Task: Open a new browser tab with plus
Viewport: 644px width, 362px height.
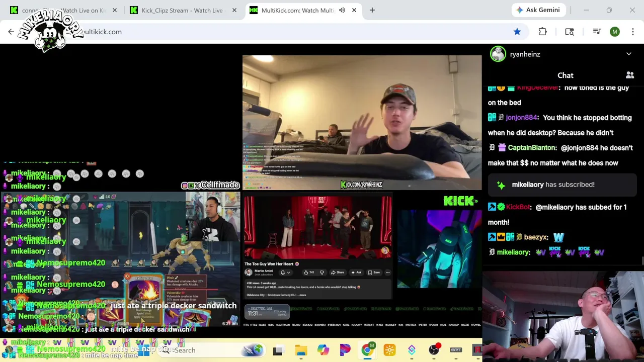Action: tap(372, 10)
